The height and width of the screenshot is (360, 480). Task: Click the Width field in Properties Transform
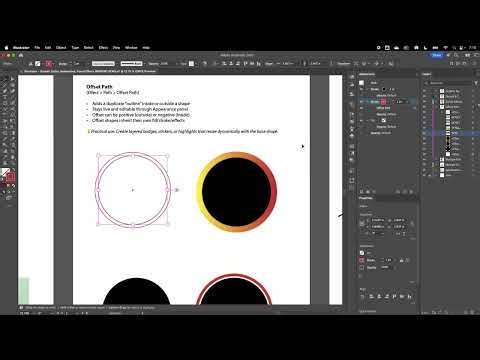click(x=399, y=220)
